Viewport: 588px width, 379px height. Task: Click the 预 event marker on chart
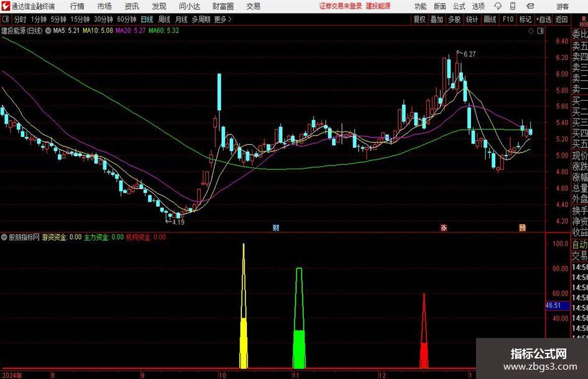click(x=522, y=227)
